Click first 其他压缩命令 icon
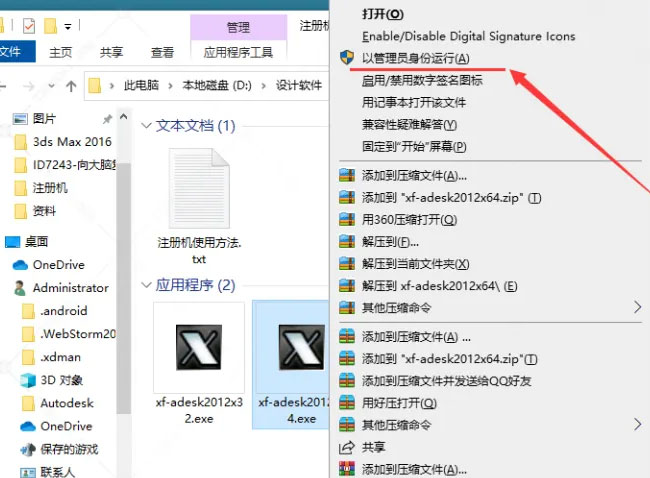 (x=347, y=308)
